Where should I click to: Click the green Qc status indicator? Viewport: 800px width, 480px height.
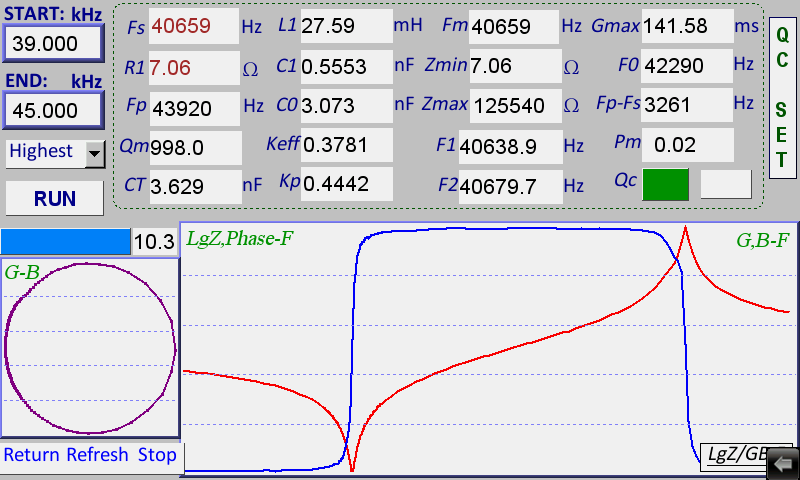(x=666, y=184)
